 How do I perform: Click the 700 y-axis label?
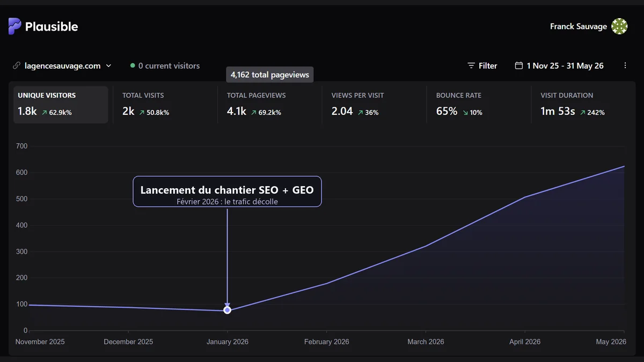coord(22,146)
